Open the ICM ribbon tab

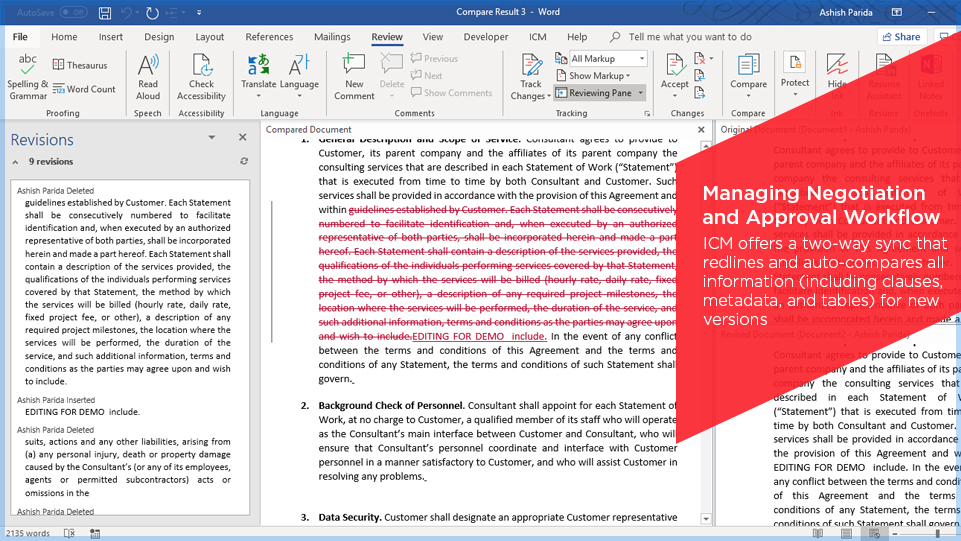(x=538, y=37)
